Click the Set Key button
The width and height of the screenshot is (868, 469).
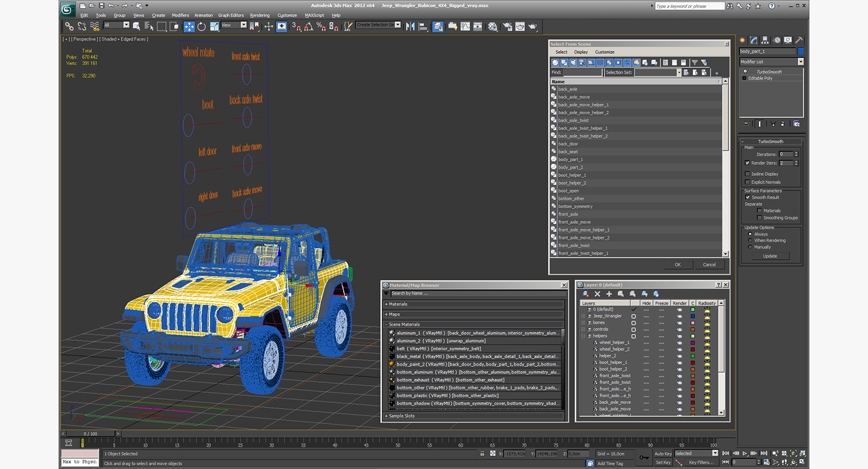point(663,463)
